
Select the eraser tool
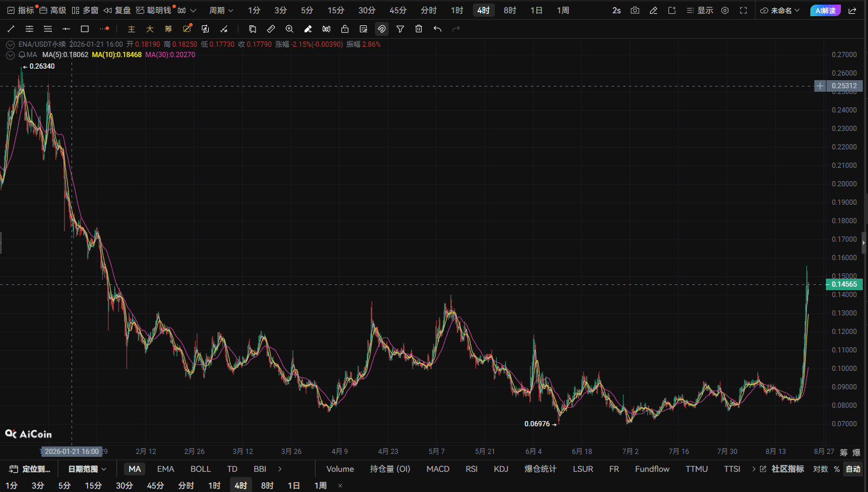pyautogui.click(x=308, y=29)
